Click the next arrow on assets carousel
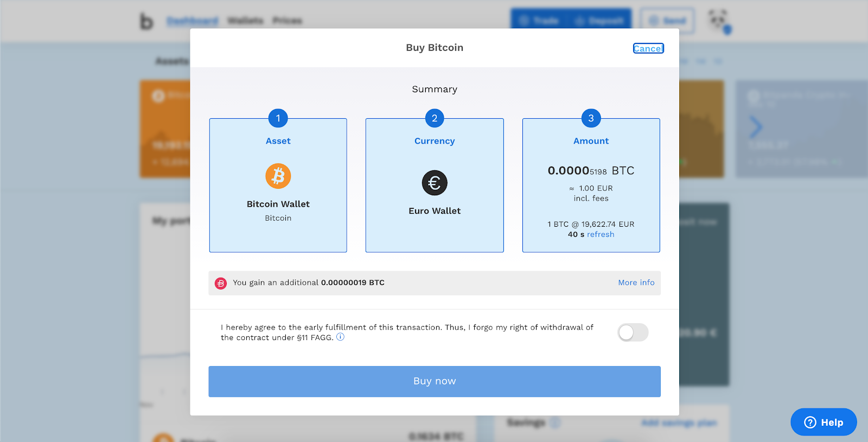 pyautogui.click(x=756, y=127)
